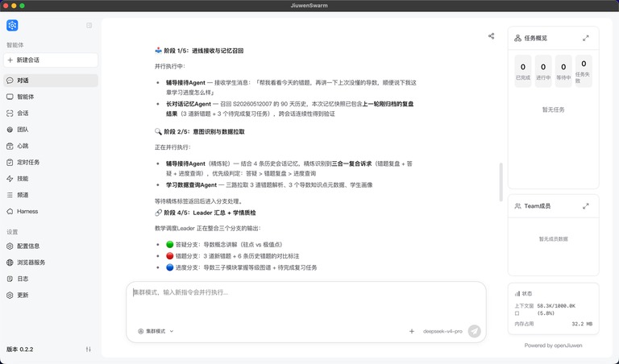Click the 答疑分支 green bullet line

(x=224, y=245)
